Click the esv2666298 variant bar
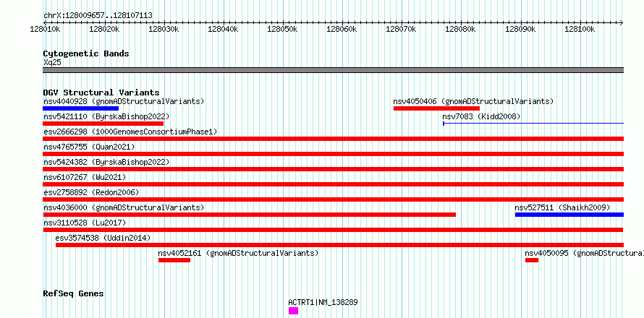Screen dimensions: 644x318 pyautogui.click(x=334, y=139)
